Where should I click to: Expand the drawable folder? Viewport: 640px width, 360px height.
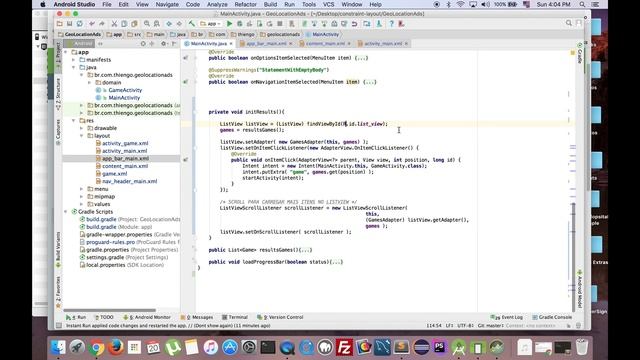click(x=82, y=128)
